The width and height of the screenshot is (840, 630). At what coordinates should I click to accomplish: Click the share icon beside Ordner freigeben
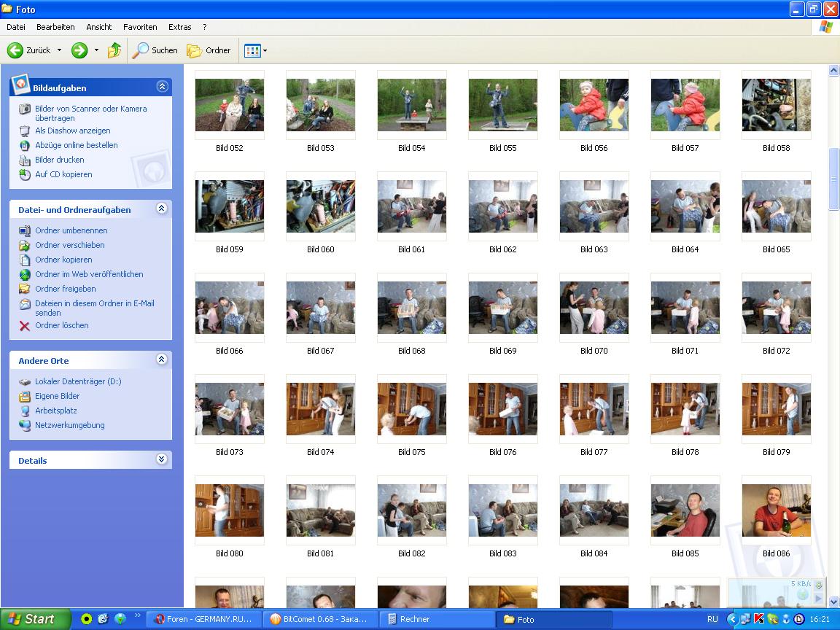coord(25,289)
